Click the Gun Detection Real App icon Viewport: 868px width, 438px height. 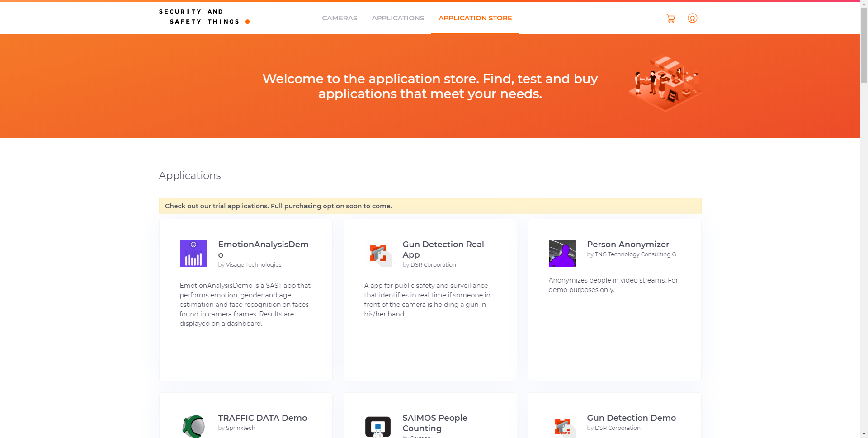(378, 254)
